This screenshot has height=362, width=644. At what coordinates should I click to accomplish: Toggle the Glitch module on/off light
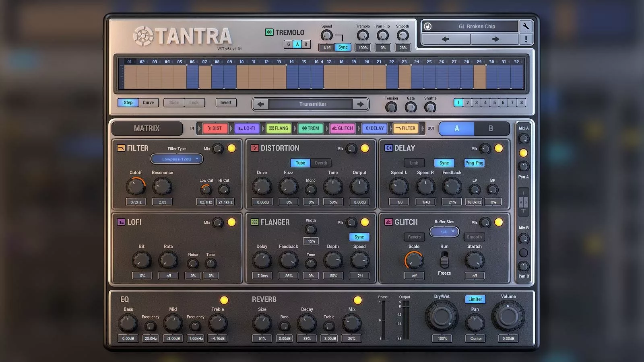coord(498,222)
